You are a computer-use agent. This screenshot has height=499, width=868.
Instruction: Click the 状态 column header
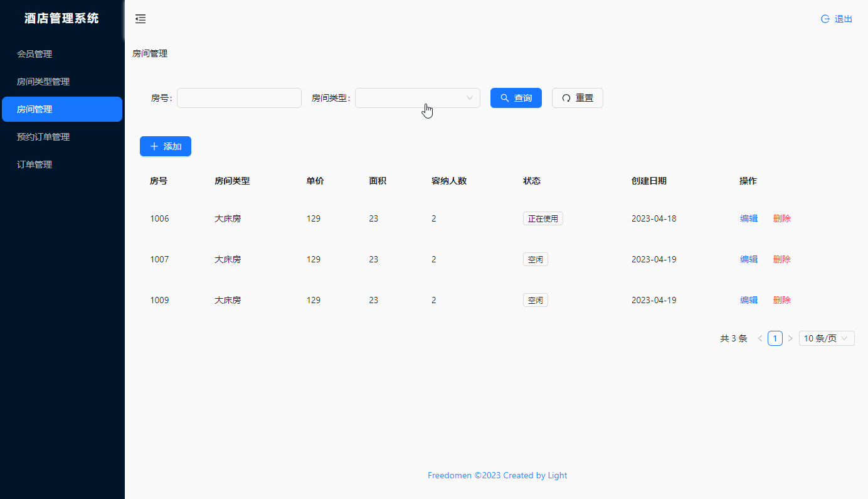click(x=532, y=181)
